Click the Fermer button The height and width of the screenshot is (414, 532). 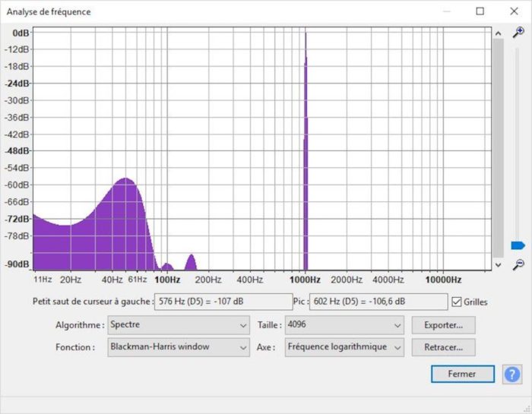tap(462, 374)
